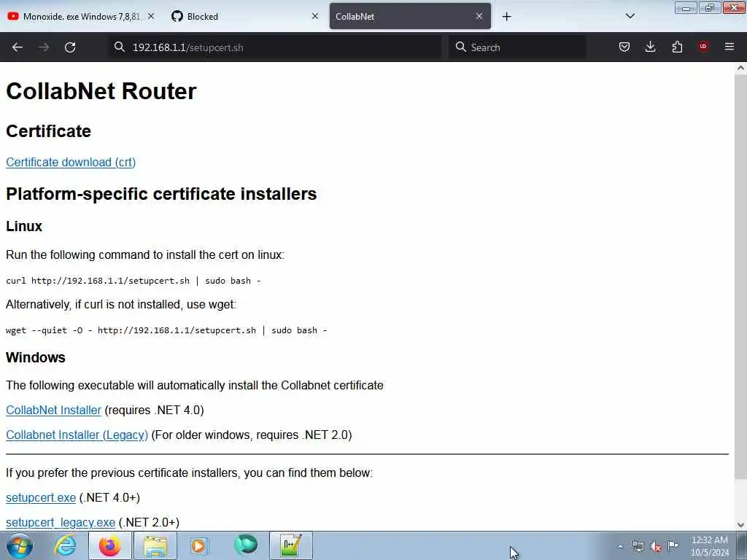The image size is (747, 560).
Task: Click the page vertical scrollbar thumb
Action: [x=740, y=277]
